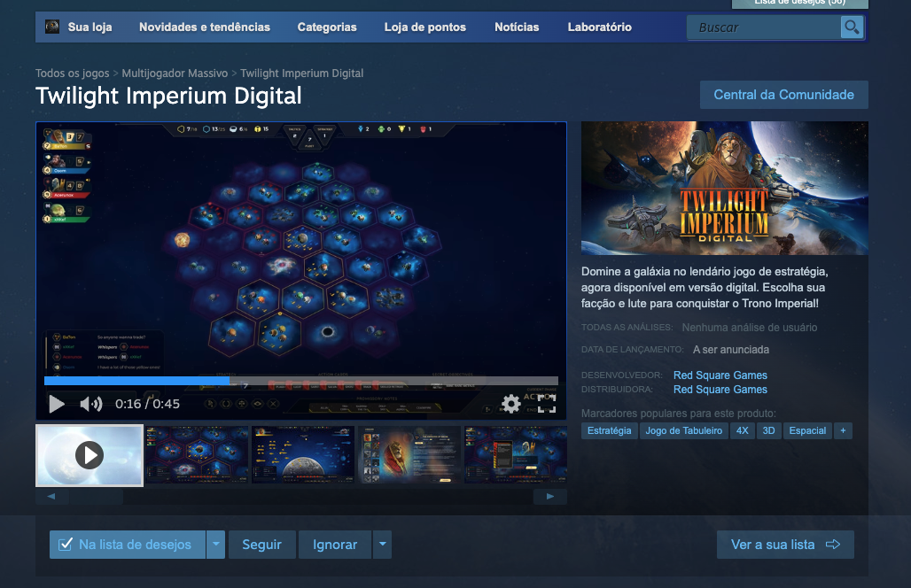Open the Red Square Games developer link
This screenshot has width=911, height=588.
click(x=720, y=375)
